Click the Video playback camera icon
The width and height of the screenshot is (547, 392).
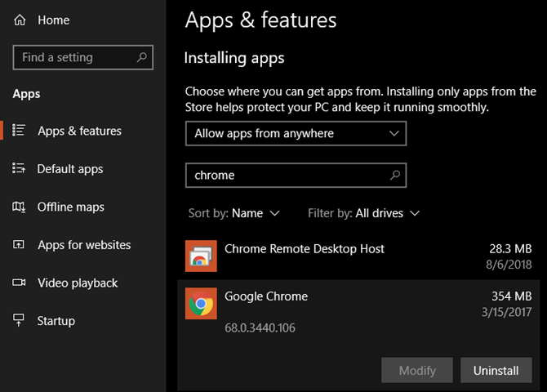coord(20,283)
